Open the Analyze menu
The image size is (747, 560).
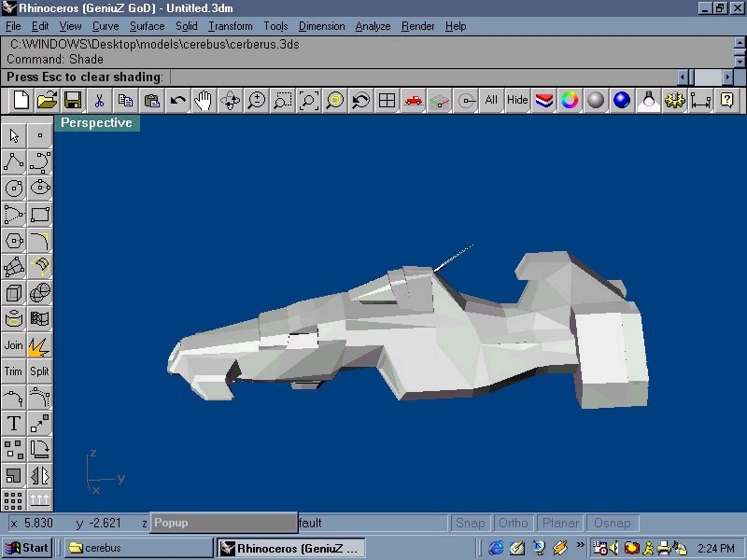373,26
